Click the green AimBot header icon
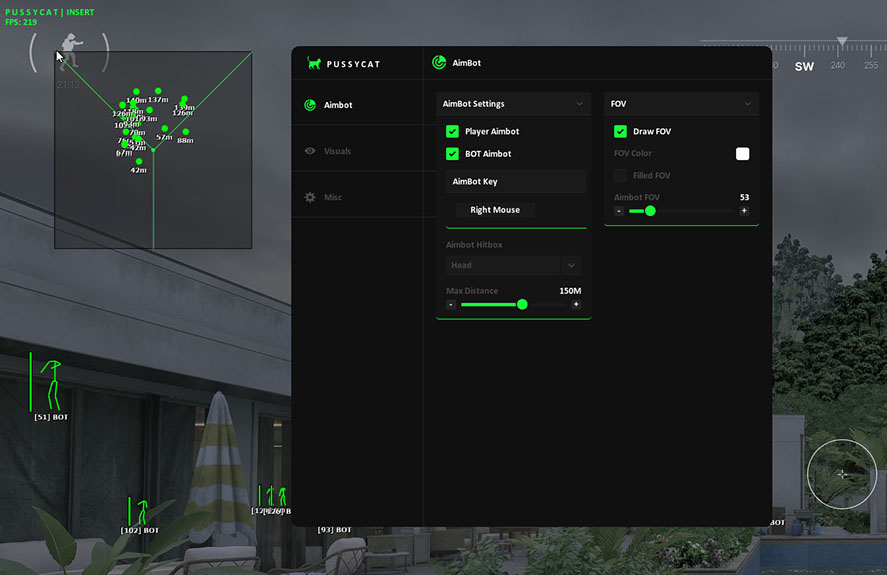Screen dimensions: 887x575 pos(438,62)
